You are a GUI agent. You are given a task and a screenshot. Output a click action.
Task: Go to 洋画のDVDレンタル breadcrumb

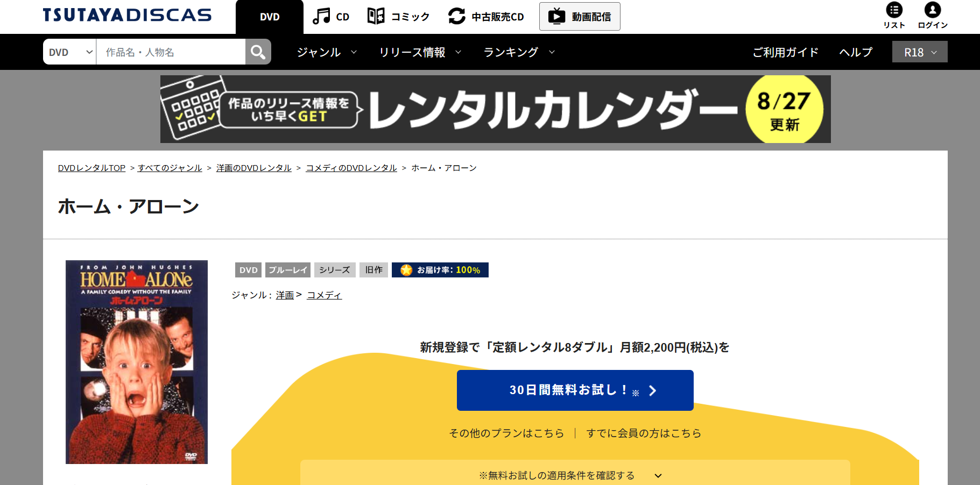tap(253, 168)
